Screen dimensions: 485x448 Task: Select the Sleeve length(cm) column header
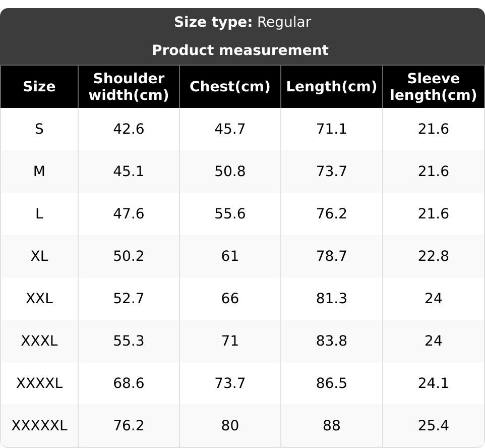pos(433,86)
